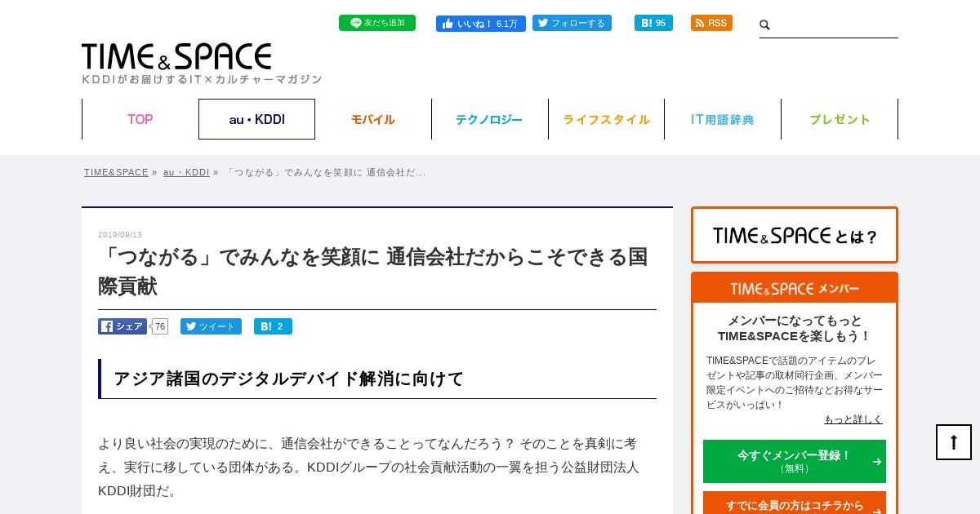The image size is (980, 514).
Task: Click すでに会員の方はコチラから button
Action: [x=795, y=504]
